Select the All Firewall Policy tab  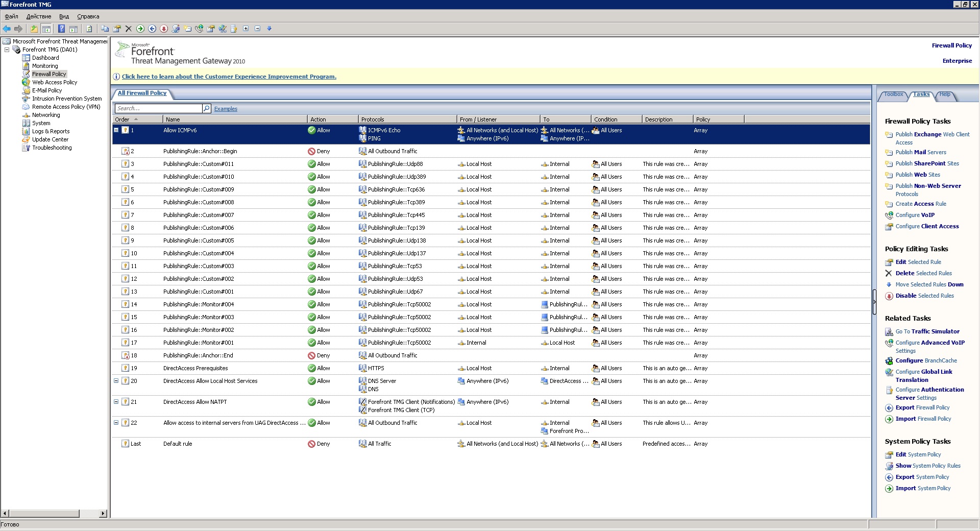[142, 93]
